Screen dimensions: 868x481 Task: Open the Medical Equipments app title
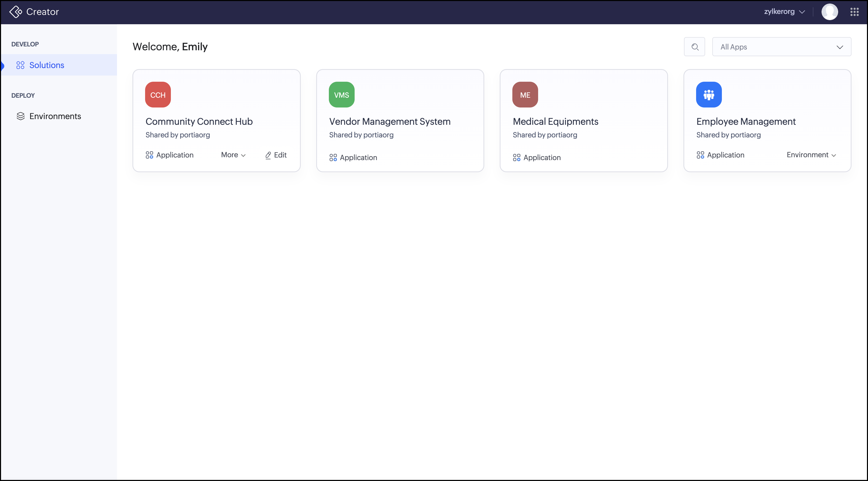coord(555,121)
